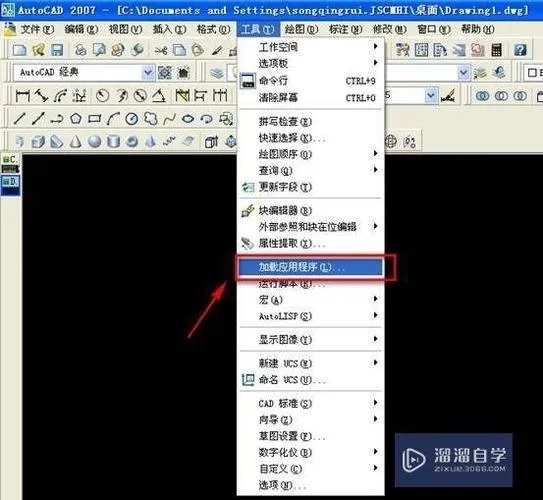Expand the 新建 UCS submenu
Screen dimensions: 543x500
coord(311,363)
